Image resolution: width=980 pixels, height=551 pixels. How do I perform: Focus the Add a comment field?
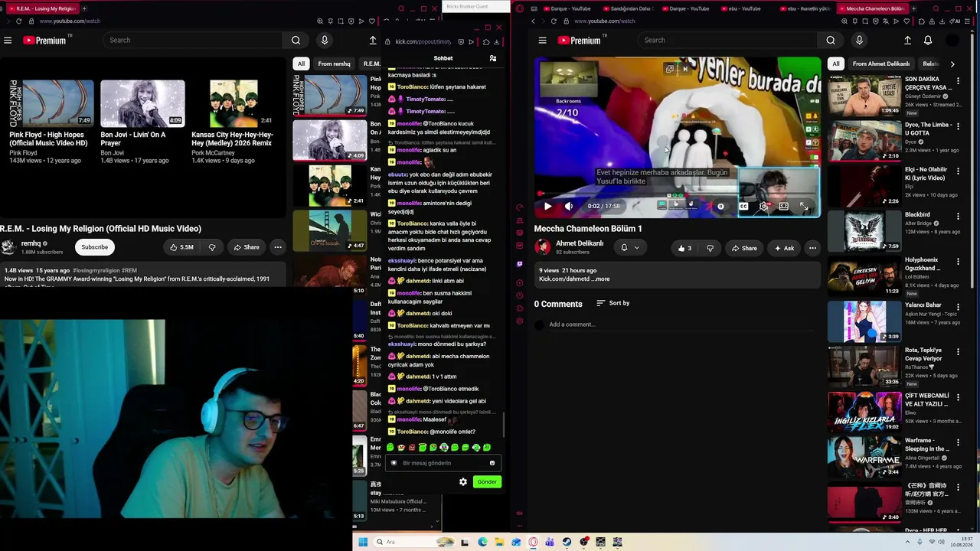[x=681, y=325]
